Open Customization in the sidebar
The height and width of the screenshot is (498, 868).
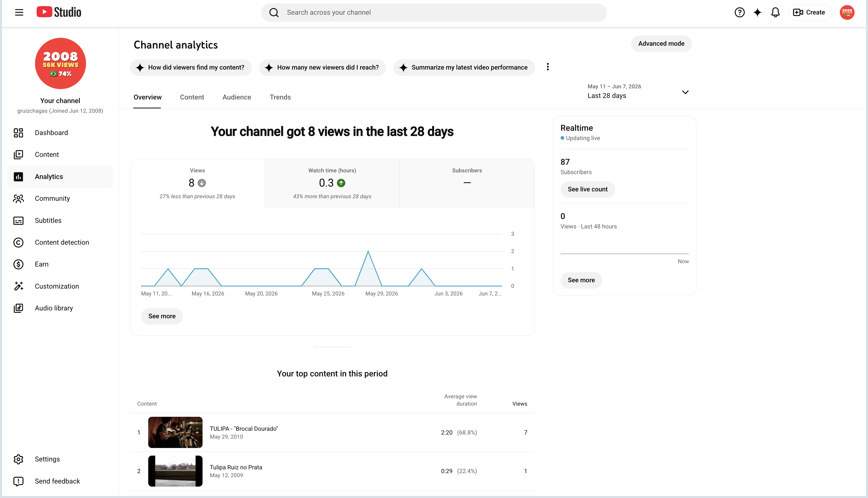[x=60, y=286]
